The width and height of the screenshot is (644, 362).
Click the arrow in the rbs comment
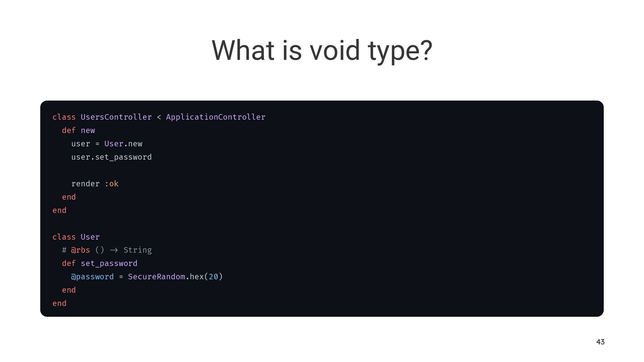pos(114,250)
